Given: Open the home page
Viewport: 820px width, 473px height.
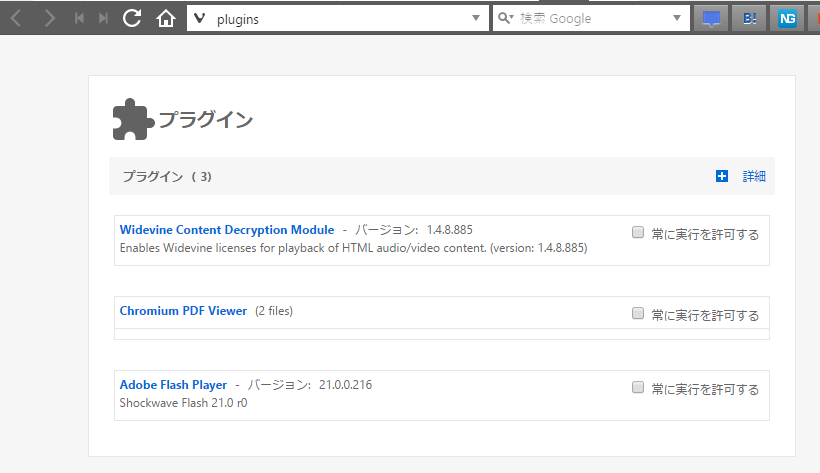Looking at the screenshot, I should point(166,19).
